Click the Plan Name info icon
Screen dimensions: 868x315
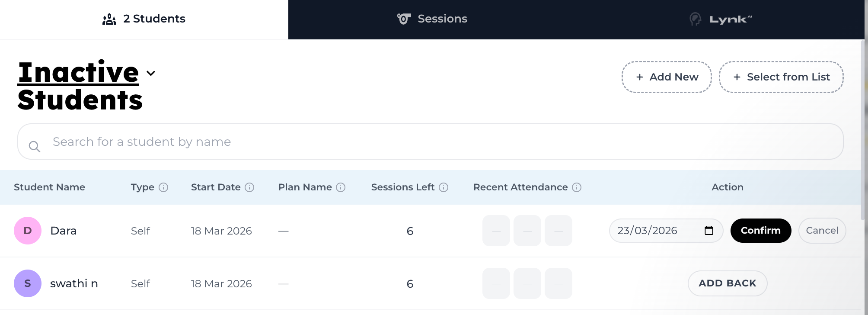click(x=341, y=187)
